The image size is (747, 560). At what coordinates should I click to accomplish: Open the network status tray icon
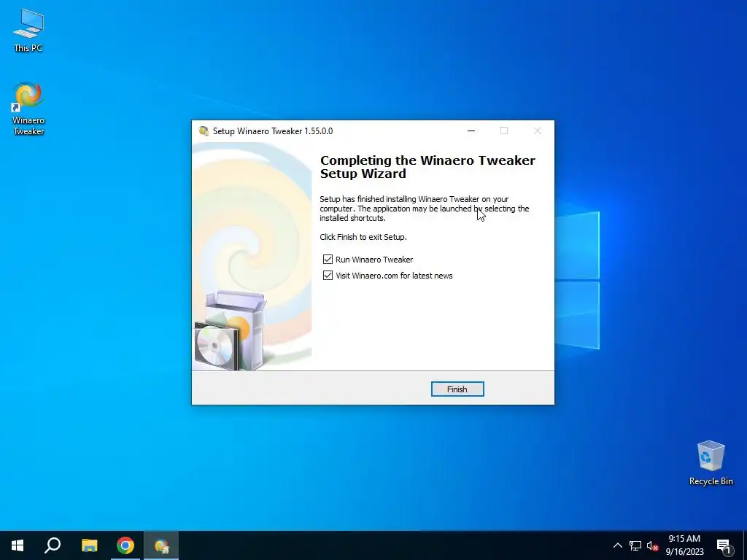click(x=635, y=545)
